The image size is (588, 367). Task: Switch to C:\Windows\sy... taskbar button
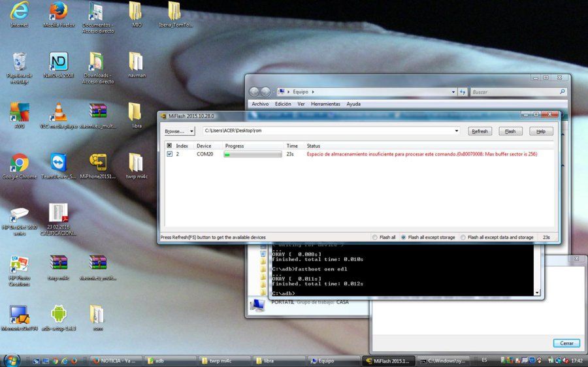click(443, 360)
